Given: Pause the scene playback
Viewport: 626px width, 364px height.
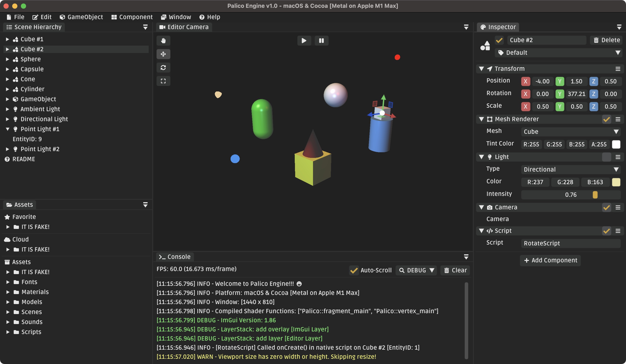Looking at the screenshot, I should click(x=321, y=40).
